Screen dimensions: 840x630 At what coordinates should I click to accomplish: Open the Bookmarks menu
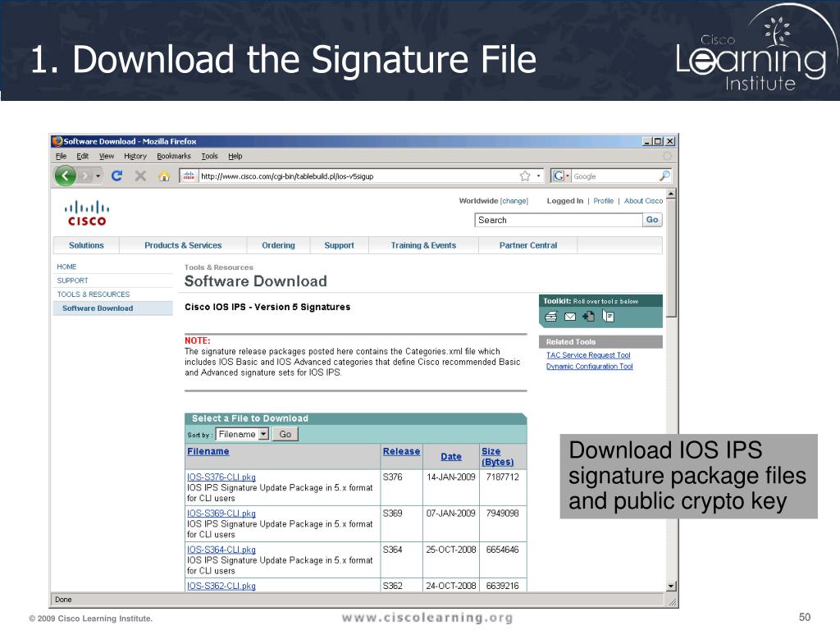click(x=174, y=156)
